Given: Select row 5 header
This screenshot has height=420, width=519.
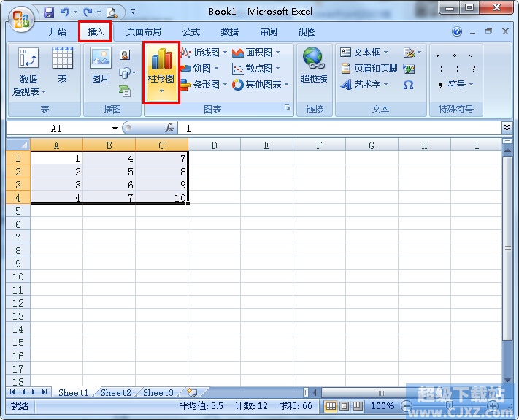Looking at the screenshot, I should (18, 210).
